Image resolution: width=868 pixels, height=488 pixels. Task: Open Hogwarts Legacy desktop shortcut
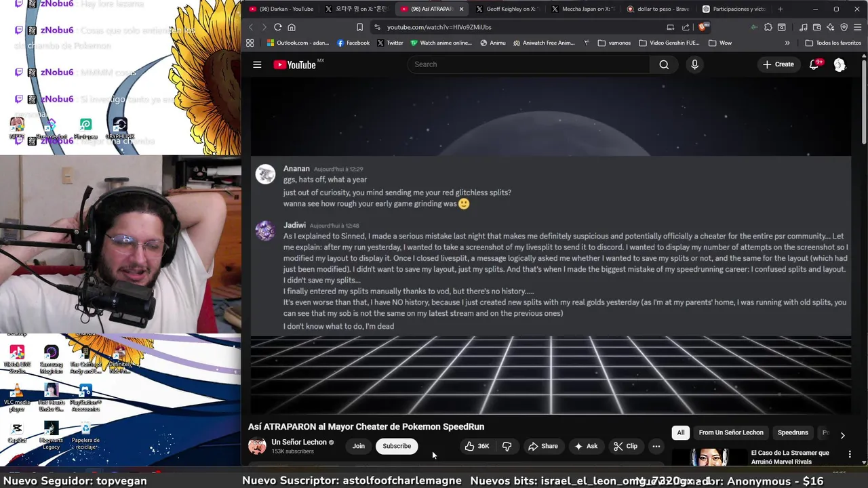pyautogui.click(x=51, y=435)
